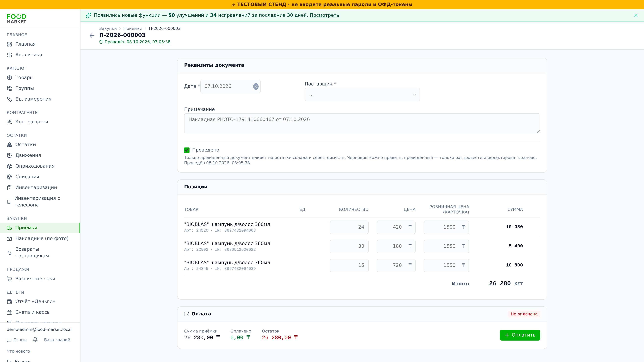Screen dimensions: 644x362
Task: Open the Посмотреть link in the banner
Action: 324,15
